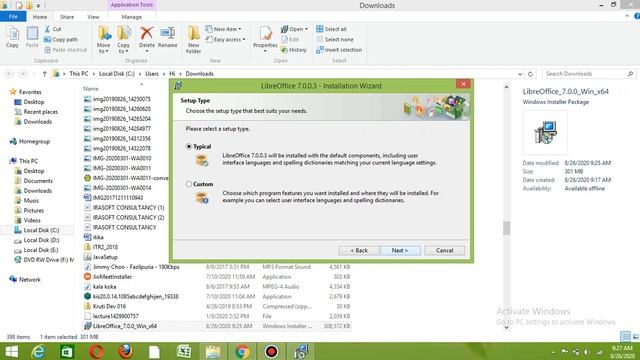This screenshot has height=360, width=640.
Task: Switch to large icons view button
Action: pos(635,337)
